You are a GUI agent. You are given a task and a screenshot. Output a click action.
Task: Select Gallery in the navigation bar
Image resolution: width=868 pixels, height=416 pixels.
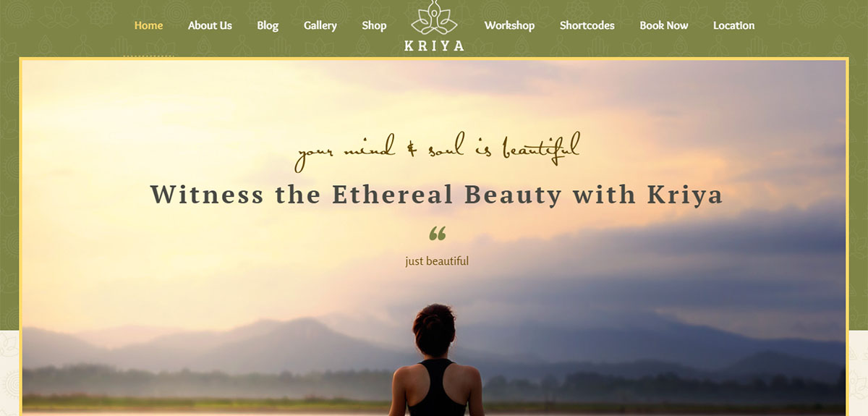click(x=320, y=25)
